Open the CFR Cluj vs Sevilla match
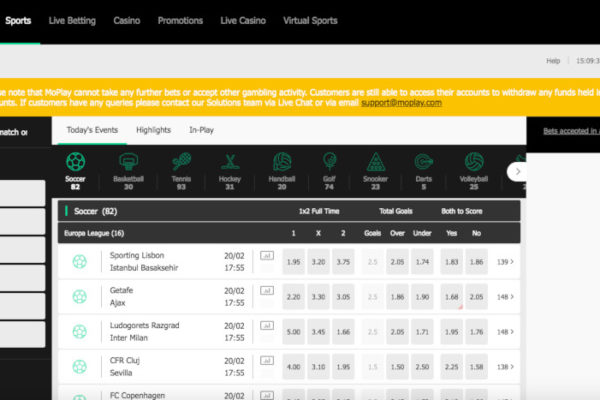This screenshot has height=400, width=600. pos(125,367)
